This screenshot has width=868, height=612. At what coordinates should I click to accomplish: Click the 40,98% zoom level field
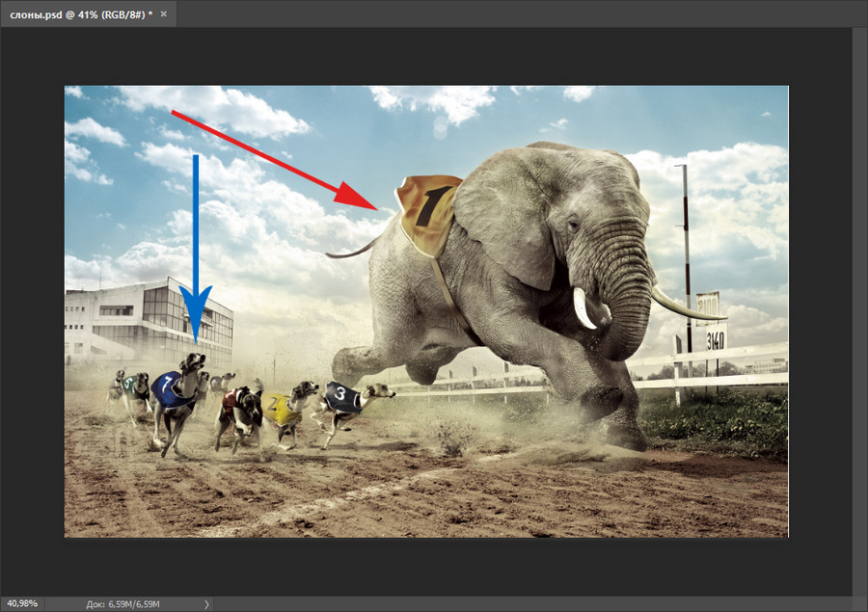coord(21,603)
